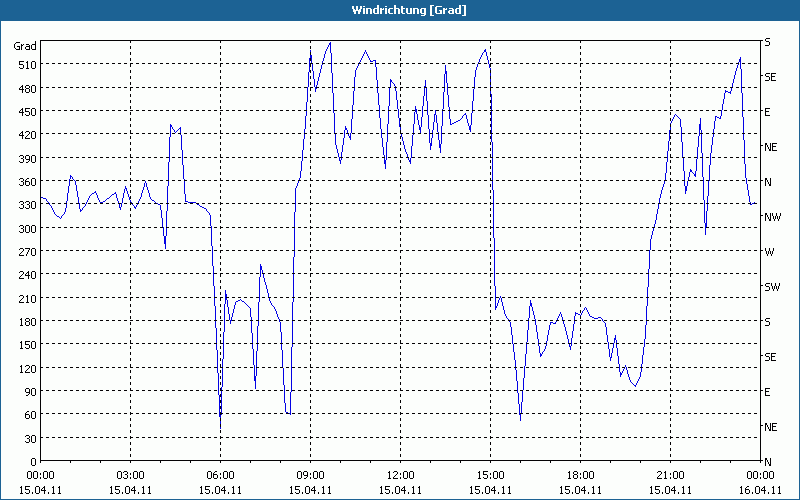
Task: Select the 30 value on the degree axis
Action: point(31,439)
